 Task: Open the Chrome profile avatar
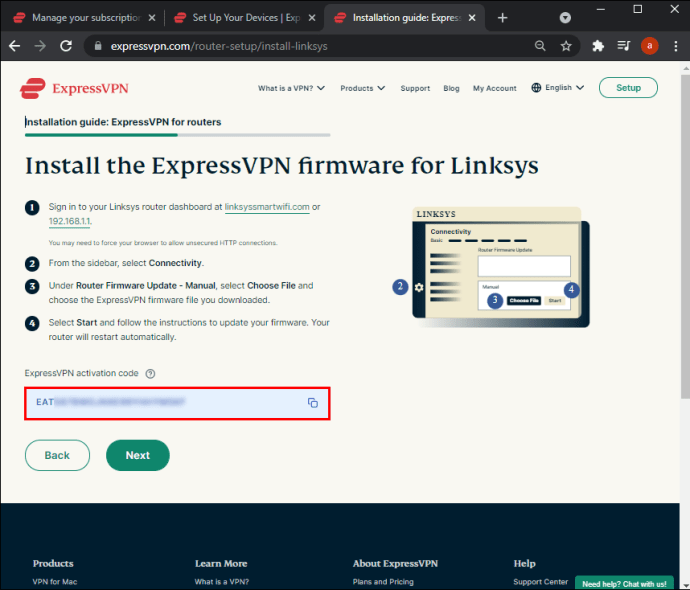tap(650, 46)
